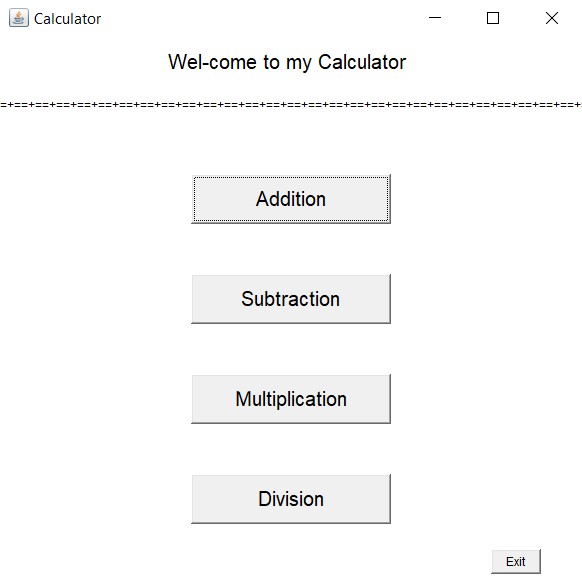Image resolution: width=582 pixels, height=588 pixels.
Task: Open the system menu via the Java icon
Action: (x=19, y=18)
